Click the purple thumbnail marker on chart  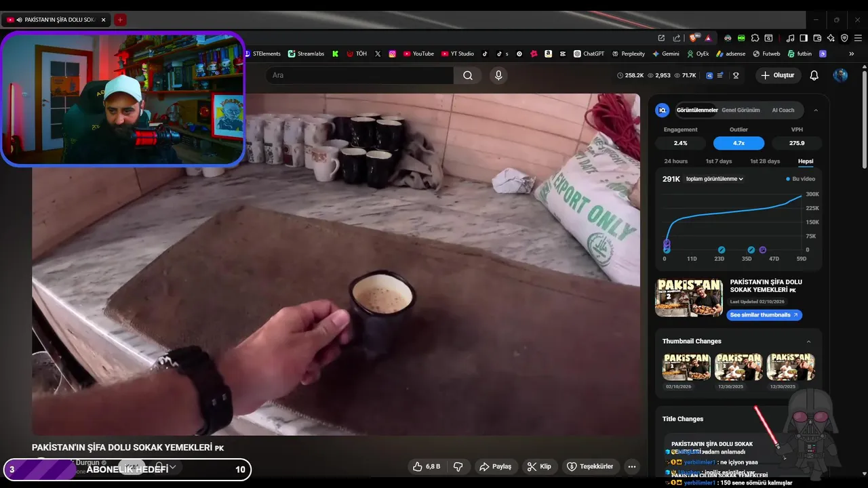(763, 250)
